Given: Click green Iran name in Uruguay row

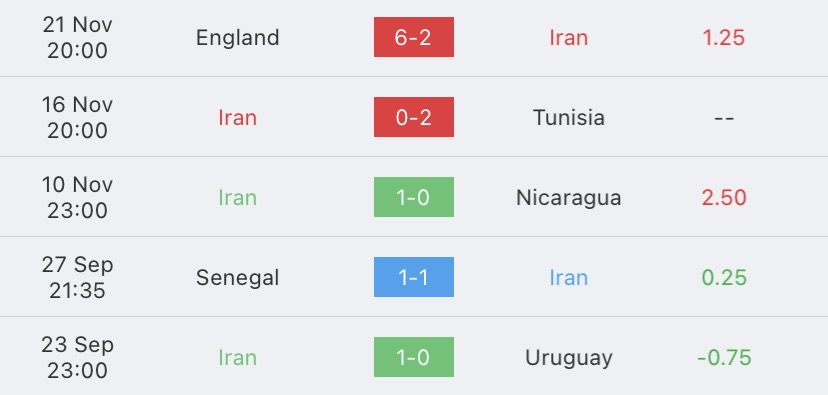Looking at the screenshot, I should [238, 358].
